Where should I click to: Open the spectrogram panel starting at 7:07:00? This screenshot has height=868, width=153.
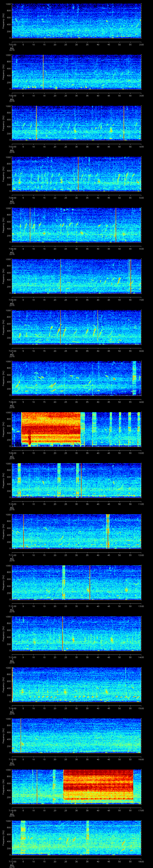point(76,327)
